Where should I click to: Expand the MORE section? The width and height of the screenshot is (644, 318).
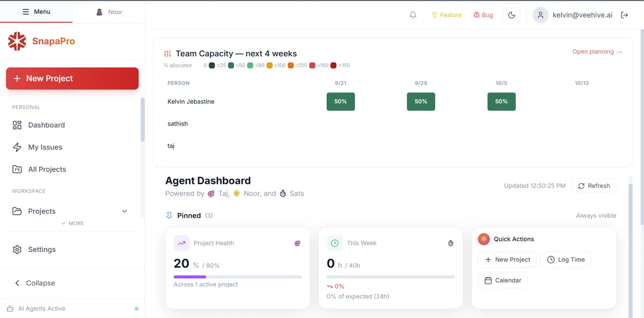tap(72, 223)
